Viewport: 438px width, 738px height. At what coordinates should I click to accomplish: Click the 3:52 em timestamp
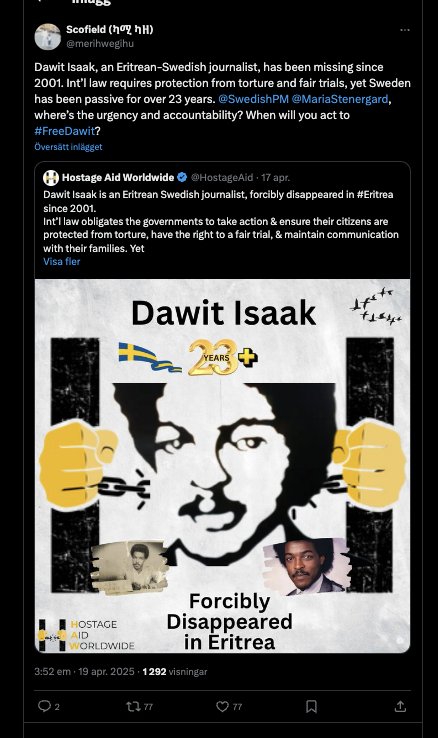(52, 672)
